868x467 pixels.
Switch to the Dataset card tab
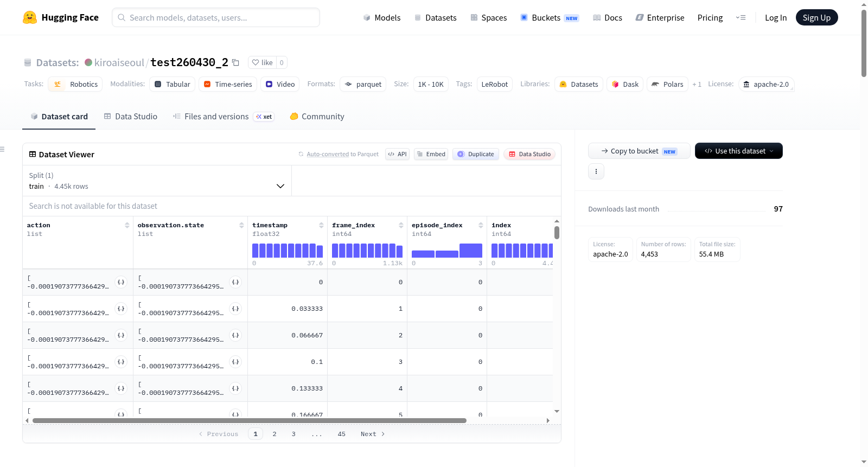(x=59, y=116)
